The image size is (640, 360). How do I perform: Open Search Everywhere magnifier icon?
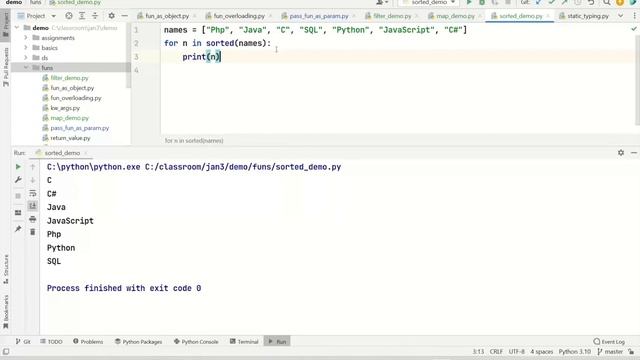(x=607, y=2)
